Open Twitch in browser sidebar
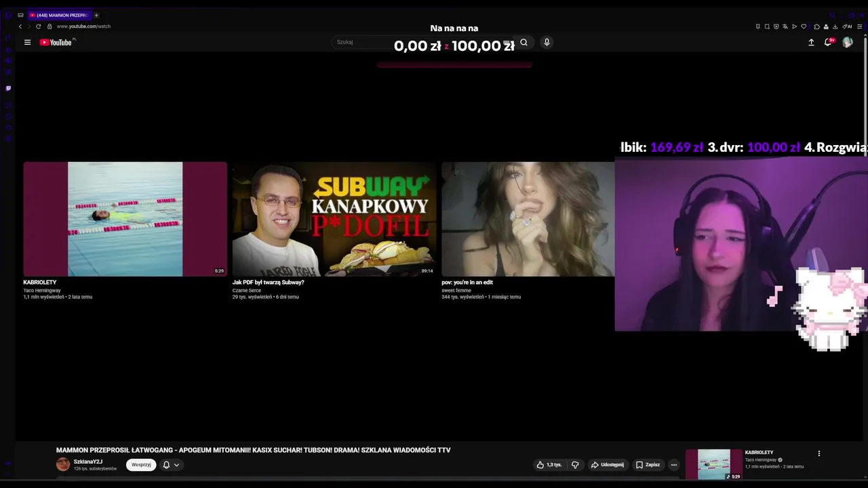This screenshot has height=488, width=868. pos(8,88)
